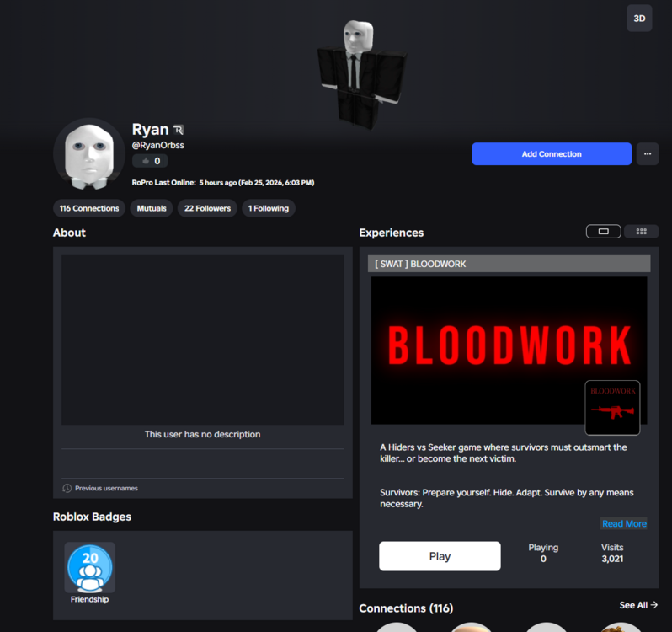Click 'This user has no description' text
Screen dimensions: 672x632
click(202, 434)
